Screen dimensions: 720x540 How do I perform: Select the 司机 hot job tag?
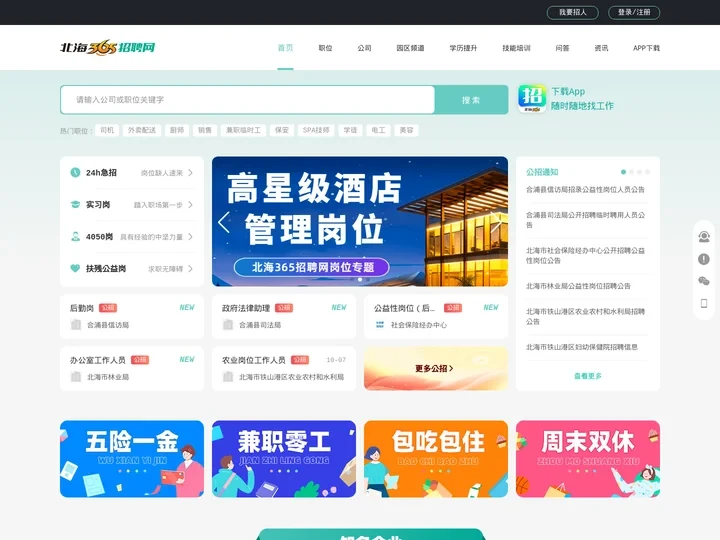pos(107,130)
